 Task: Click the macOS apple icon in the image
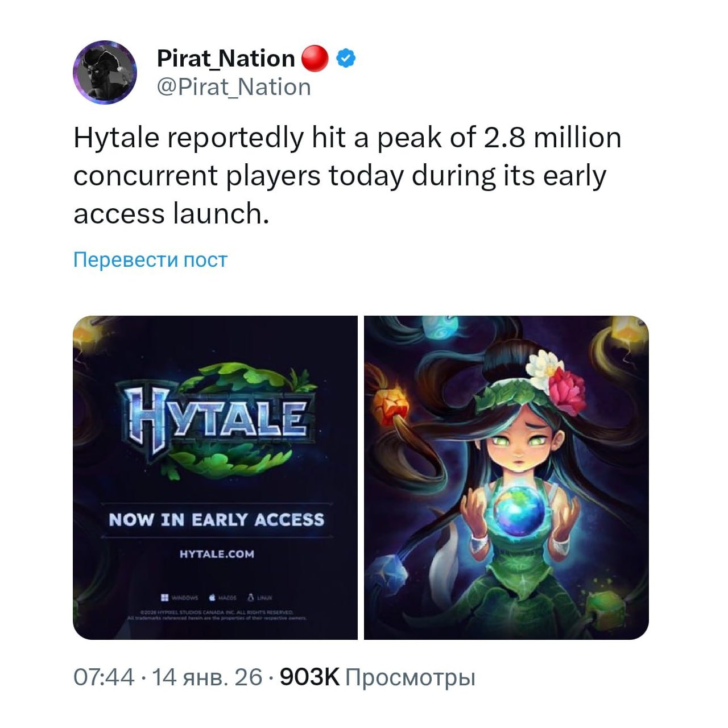point(212,598)
